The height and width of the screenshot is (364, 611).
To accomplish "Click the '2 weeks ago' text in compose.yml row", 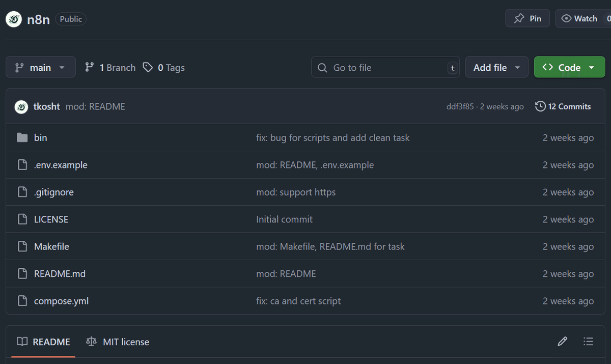I will (x=568, y=301).
